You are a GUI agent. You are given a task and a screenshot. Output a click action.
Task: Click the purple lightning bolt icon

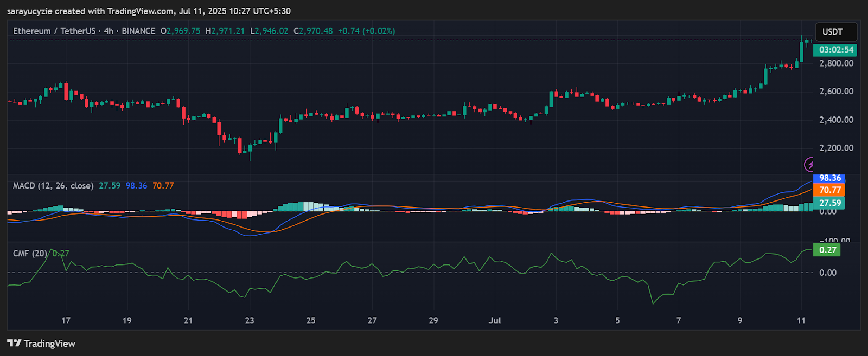click(x=809, y=164)
